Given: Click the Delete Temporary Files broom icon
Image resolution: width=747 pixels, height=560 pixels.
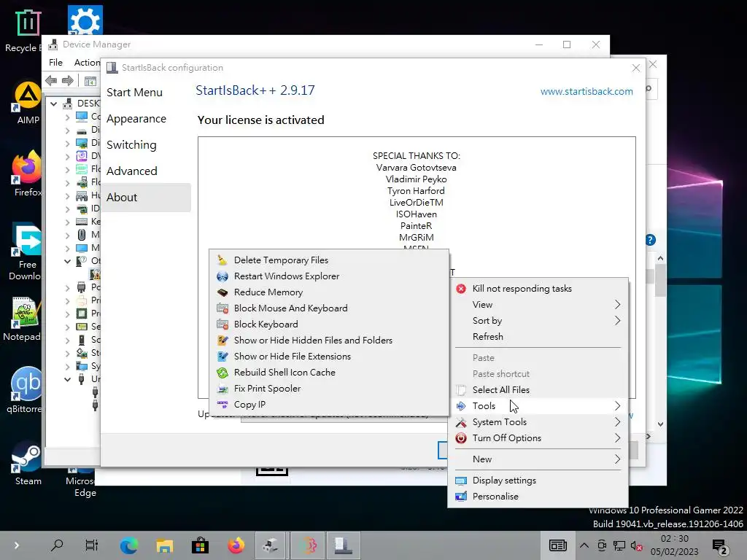Looking at the screenshot, I should [222, 260].
